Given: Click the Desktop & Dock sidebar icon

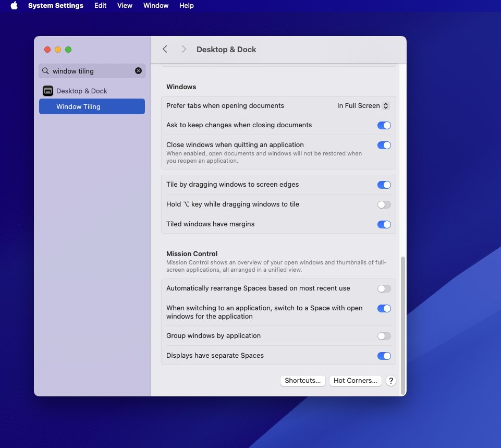Looking at the screenshot, I should (48, 91).
